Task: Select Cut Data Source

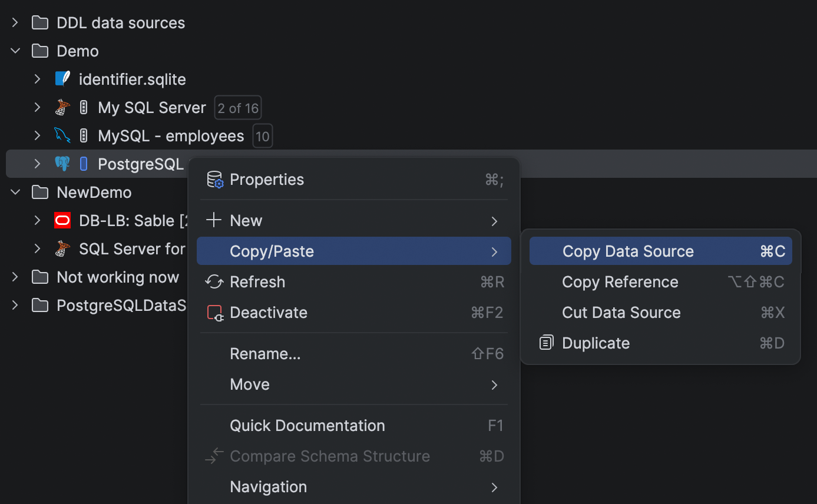Action: pyautogui.click(x=621, y=313)
